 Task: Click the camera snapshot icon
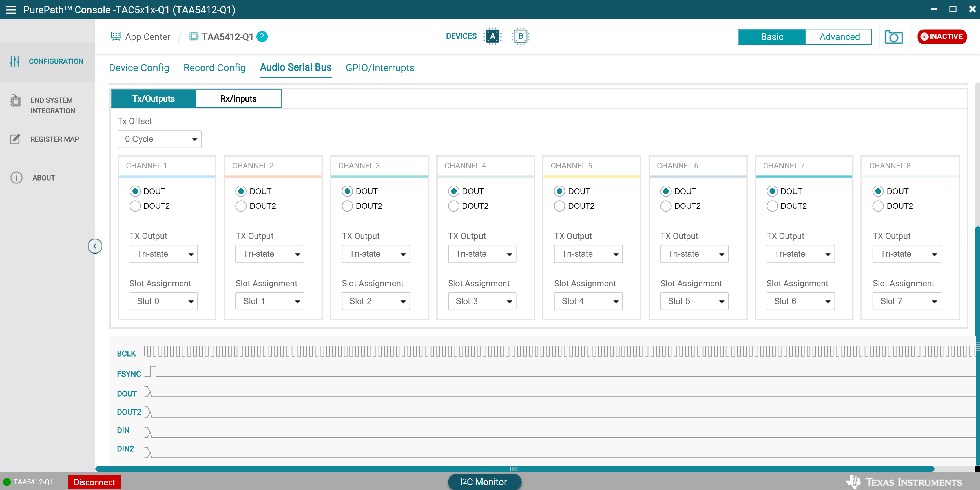pos(894,37)
